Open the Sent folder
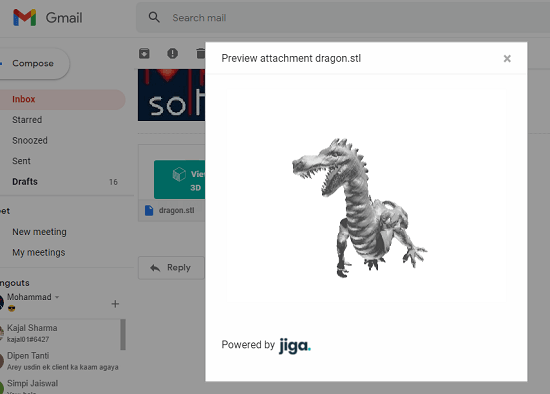The image size is (550, 394). 21,161
